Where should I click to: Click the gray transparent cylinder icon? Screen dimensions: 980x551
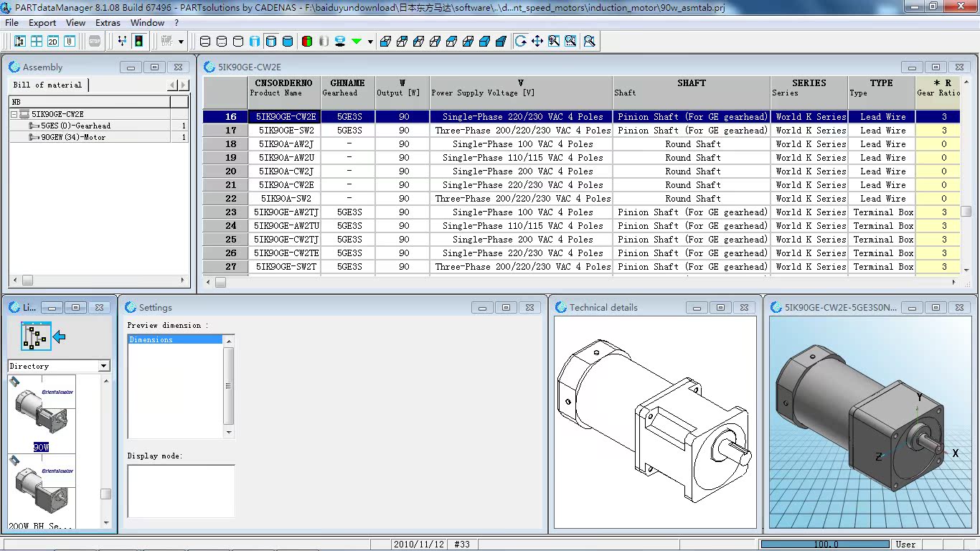(324, 42)
